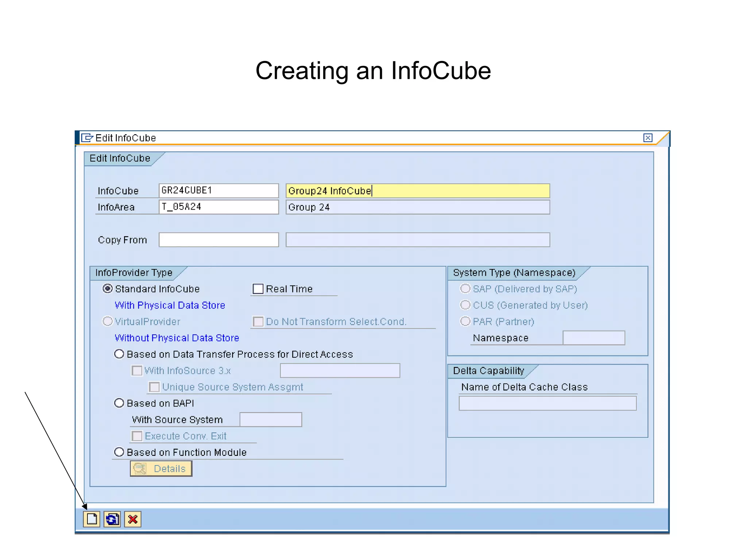Click the Copy From input field
This screenshot has width=747, height=560.
(x=219, y=240)
